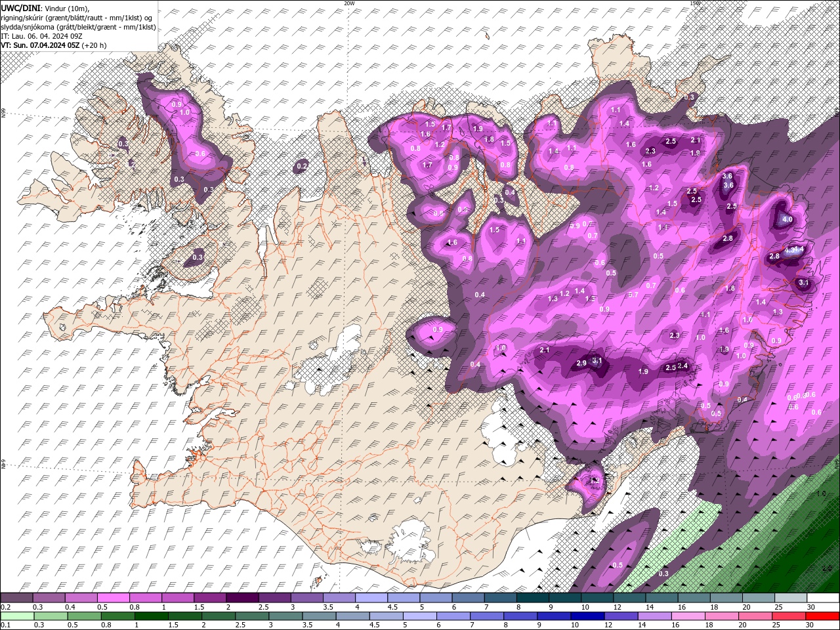Screen dimensions: 840x630
Task: Click the 15W longitude label
Action: click(695, 3)
